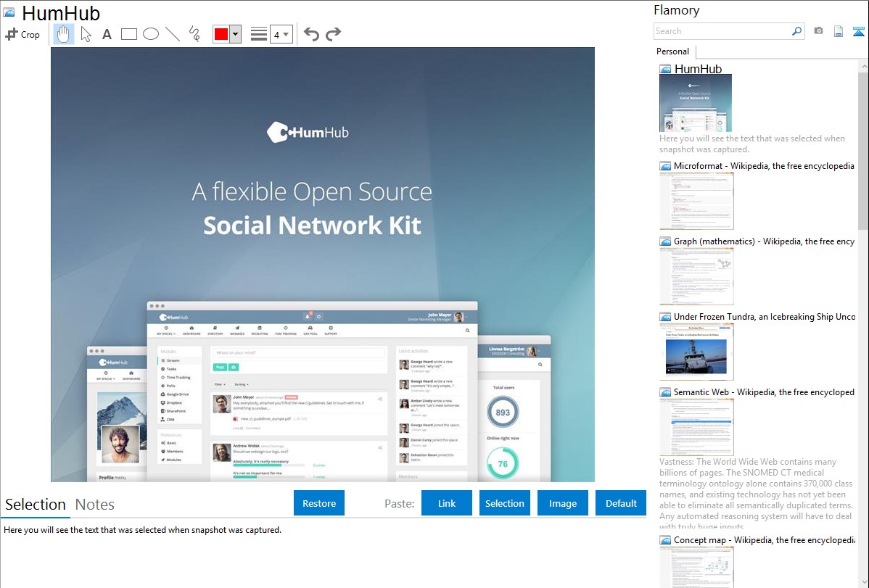The image size is (869, 588).
Task: Open the HumHub snapshot thumbnail in sidebar
Action: (x=696, y=103)
